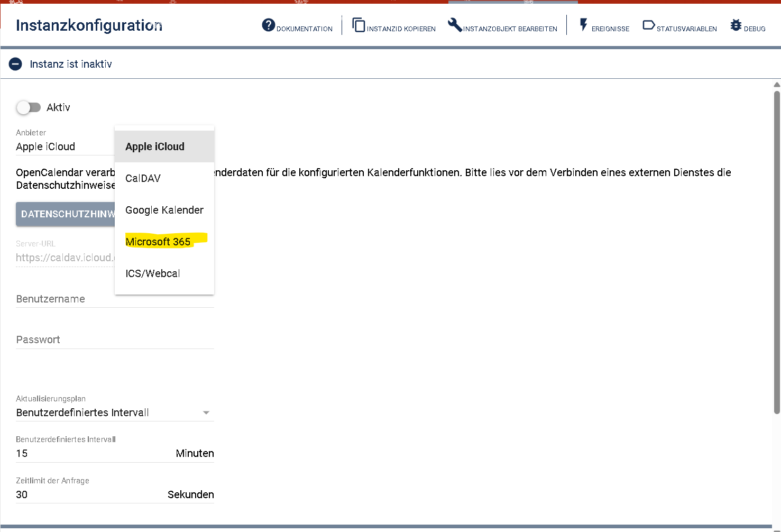This screenshot has width=781, height=532.
Task: Open the Dokumentation help icon
Action: (269, 25)
